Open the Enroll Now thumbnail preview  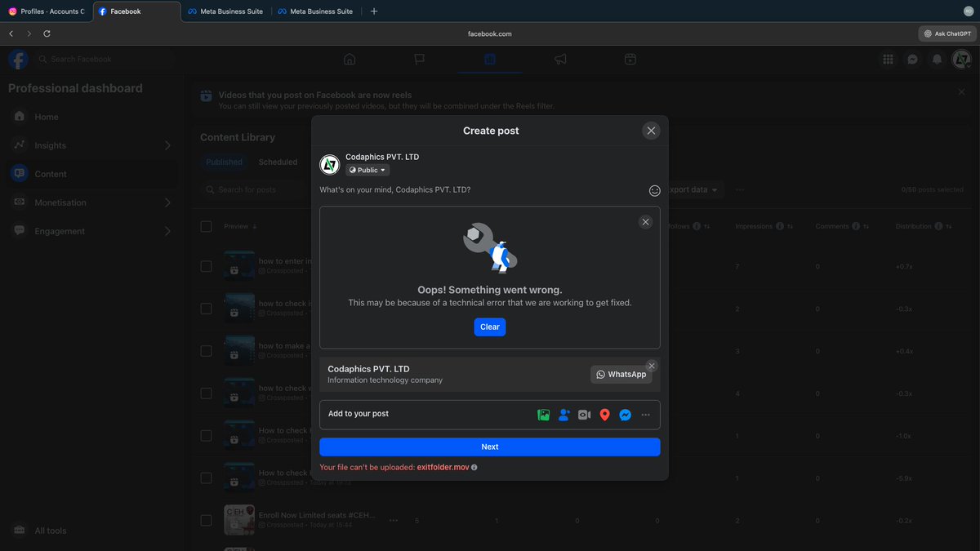click(239, 520)
